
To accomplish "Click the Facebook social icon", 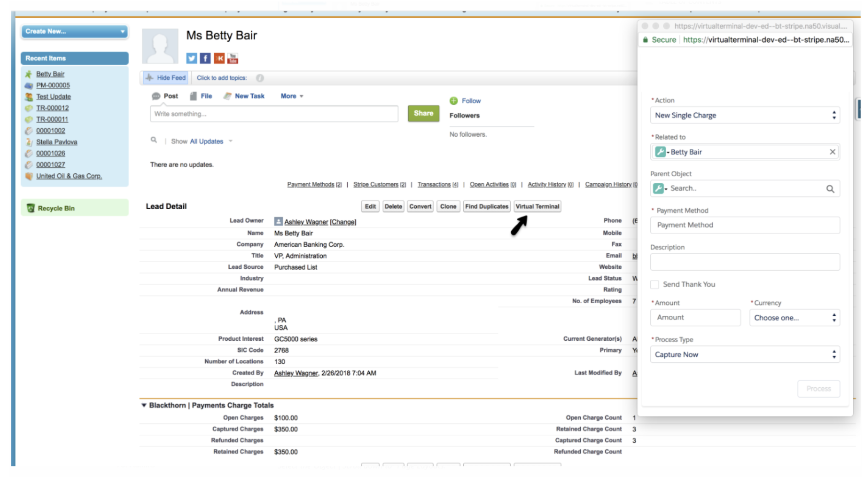I will tap(205, 59).
